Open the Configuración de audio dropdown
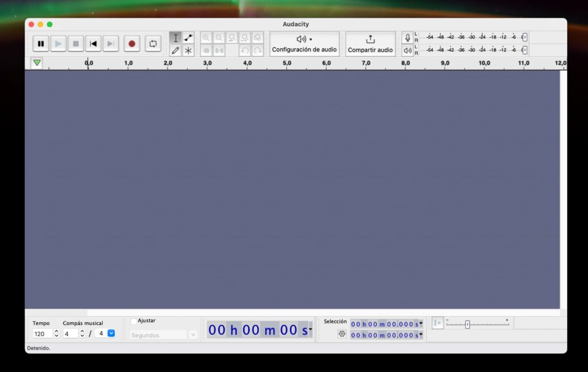The width and height of the screenshot is (588, 372). point(304,44)
